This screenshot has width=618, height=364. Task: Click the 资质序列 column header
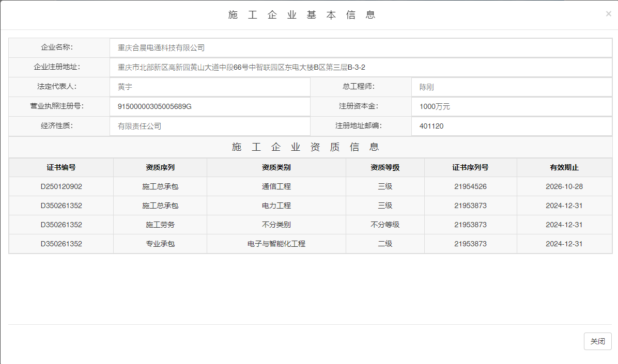(160, 167)
